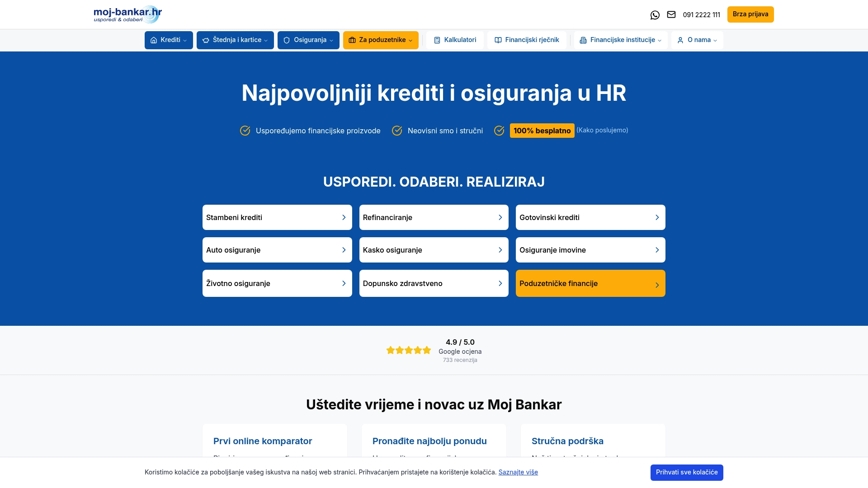Click the arrow on Poduzetničke financije card
Screen dimensions: 868x488
click(x=657, y=285)
